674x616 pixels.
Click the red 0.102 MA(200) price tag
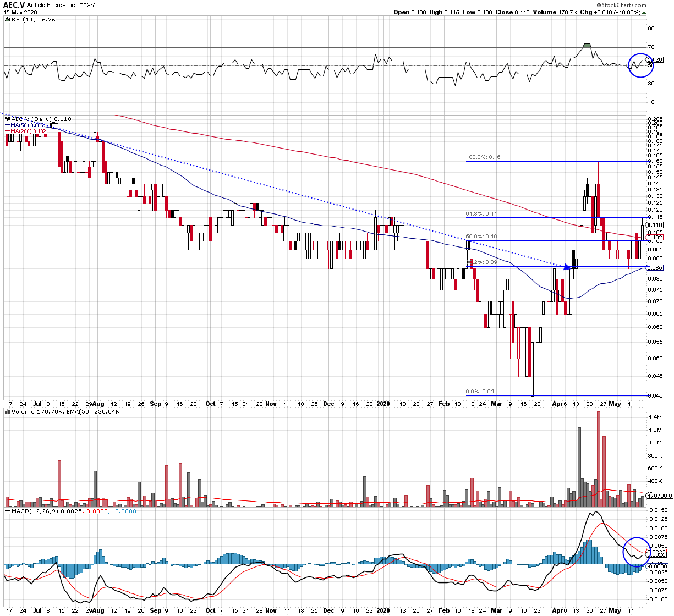point(655,237)
